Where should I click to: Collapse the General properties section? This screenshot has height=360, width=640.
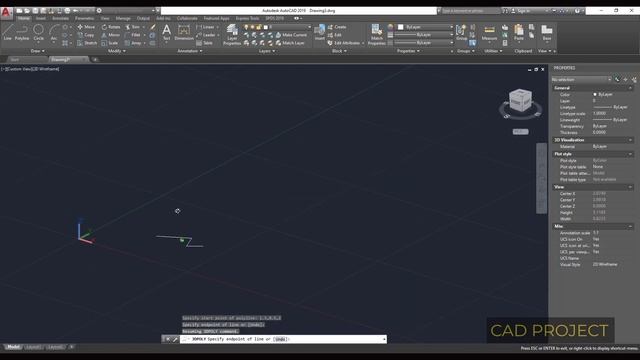pyautogui.click(x=630, y=88)
